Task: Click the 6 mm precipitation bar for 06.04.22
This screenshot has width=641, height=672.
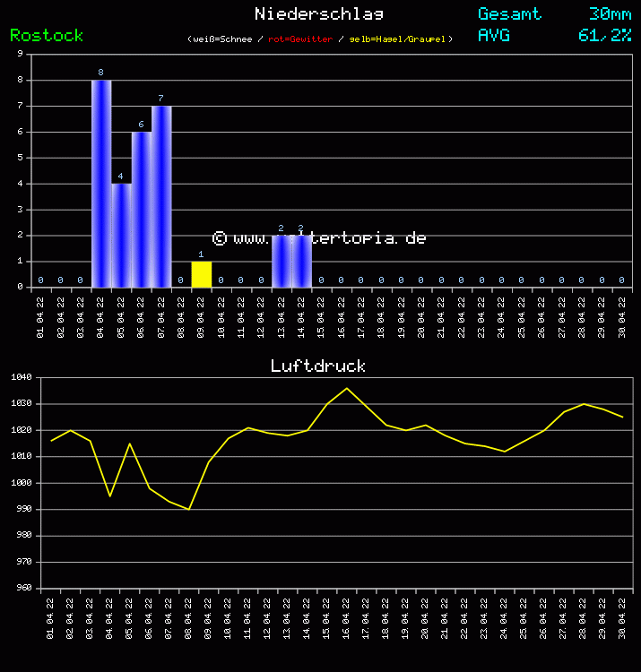Action: point(141,210)
